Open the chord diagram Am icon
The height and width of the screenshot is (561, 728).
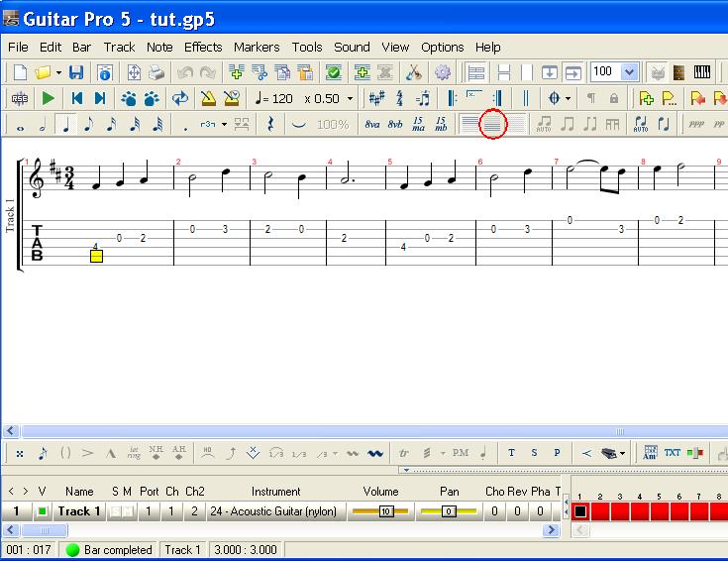(x=650, y=453)
